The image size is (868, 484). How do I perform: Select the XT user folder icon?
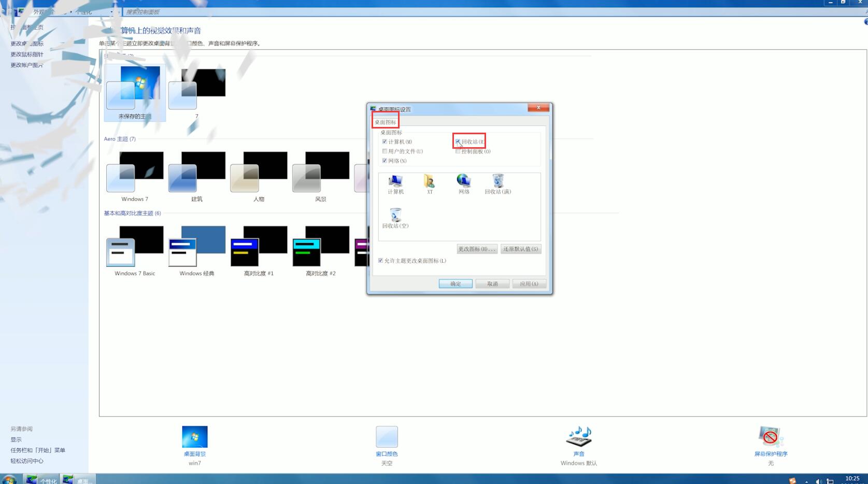429,184
